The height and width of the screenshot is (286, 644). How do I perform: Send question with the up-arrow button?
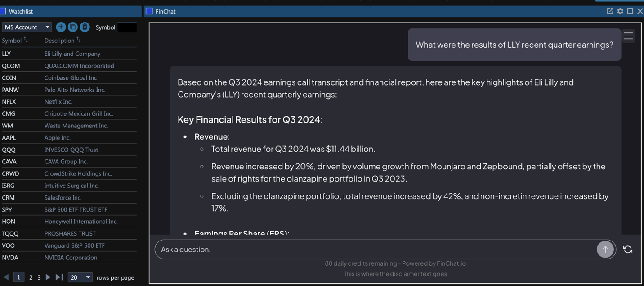(x=605, y=249)
